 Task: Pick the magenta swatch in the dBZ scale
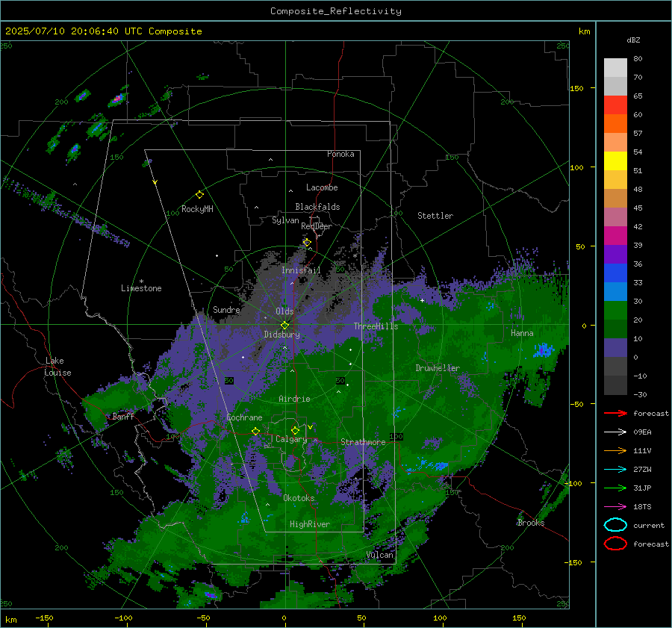(x=615, y=235)
